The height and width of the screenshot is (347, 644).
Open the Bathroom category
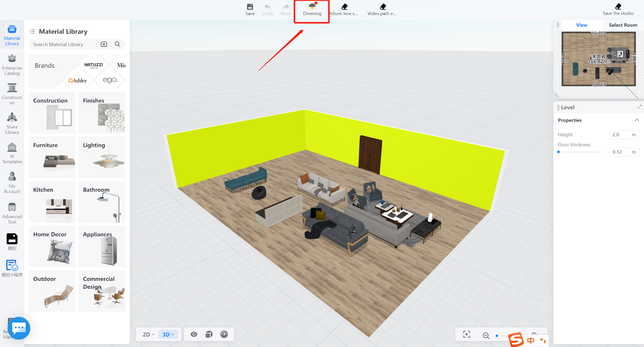tap(102, 202)
